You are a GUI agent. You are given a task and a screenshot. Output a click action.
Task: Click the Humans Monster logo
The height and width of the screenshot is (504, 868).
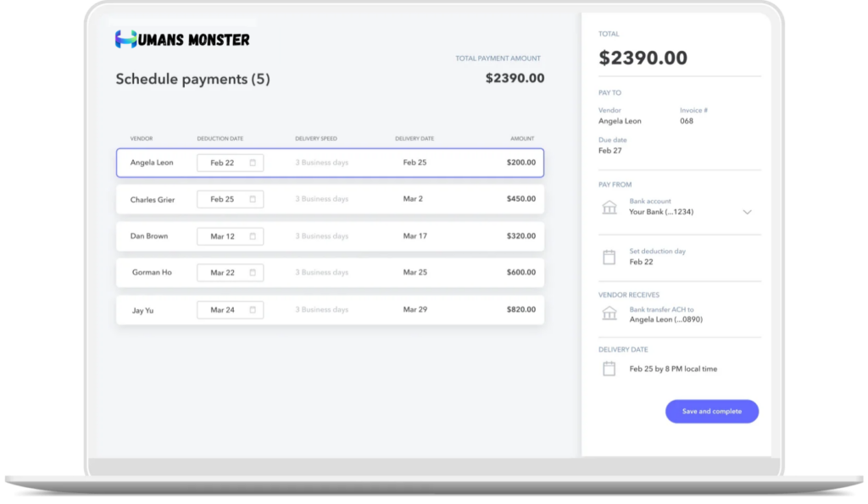coord(182,39)
